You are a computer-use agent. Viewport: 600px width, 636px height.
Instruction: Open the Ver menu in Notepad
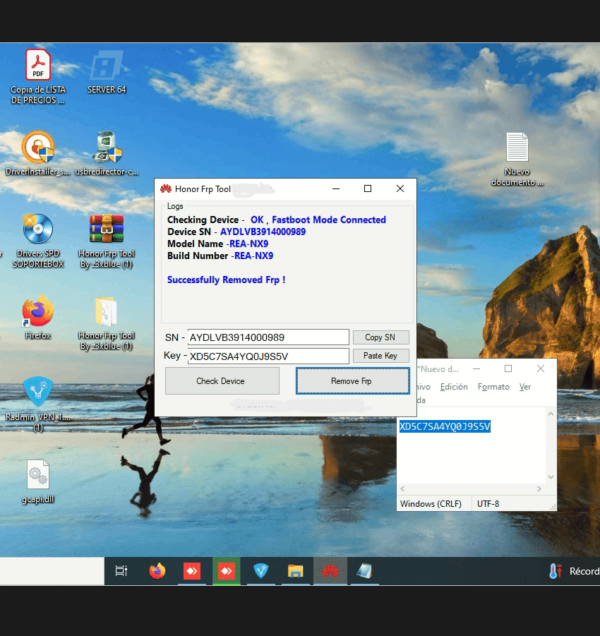pyautogui.click(x=525, y=387)
